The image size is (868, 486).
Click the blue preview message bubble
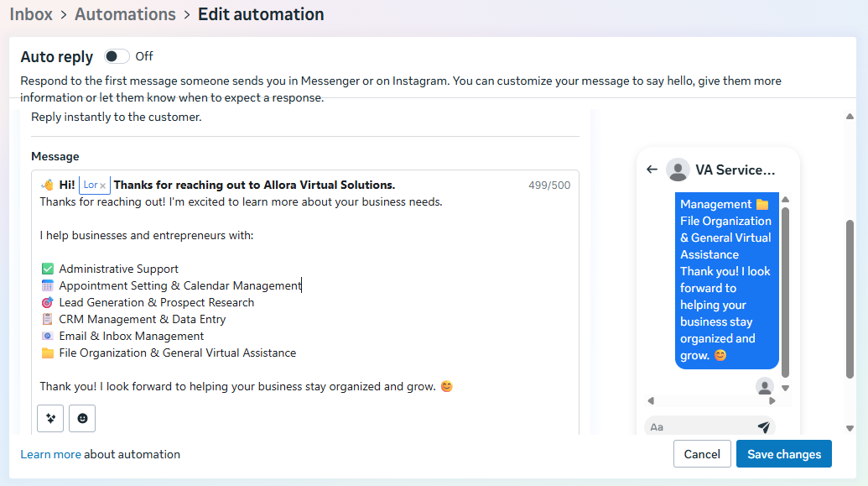pyautogui.click(x=727, y=280)
